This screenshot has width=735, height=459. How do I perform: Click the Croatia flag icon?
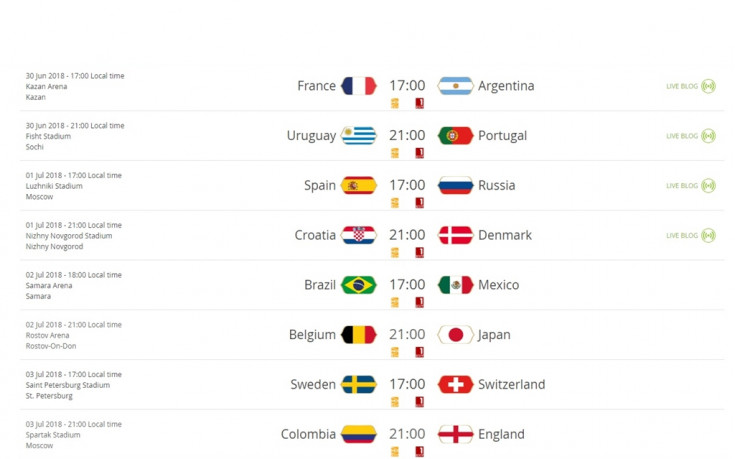tap(359, 235)
